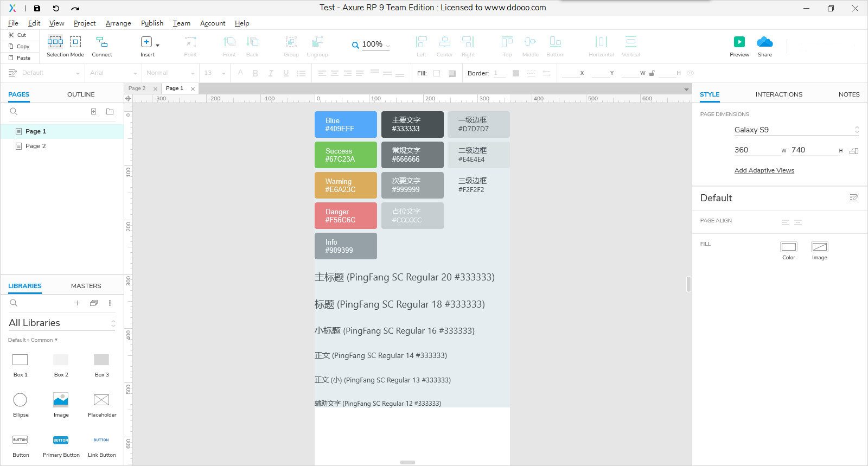Viewport: 868px width, 466px height.
Task: Align widgets to Top
Action: 507,46
